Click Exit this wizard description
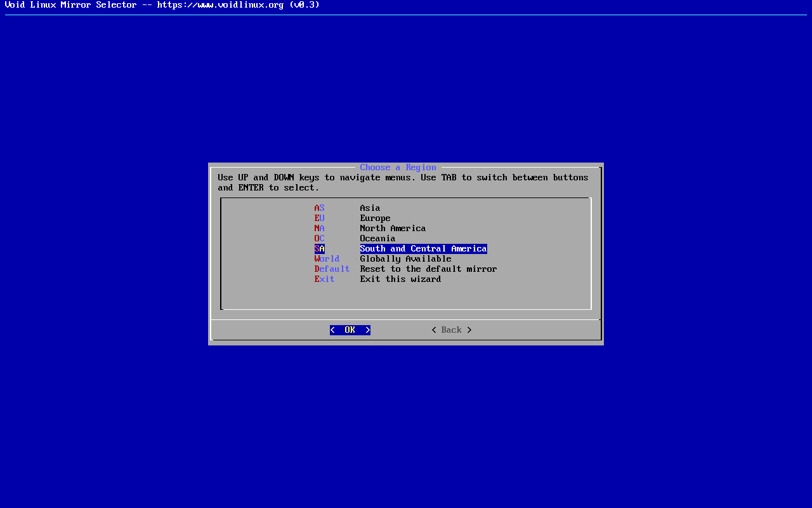The image size is (812, 508). point(400,279)
